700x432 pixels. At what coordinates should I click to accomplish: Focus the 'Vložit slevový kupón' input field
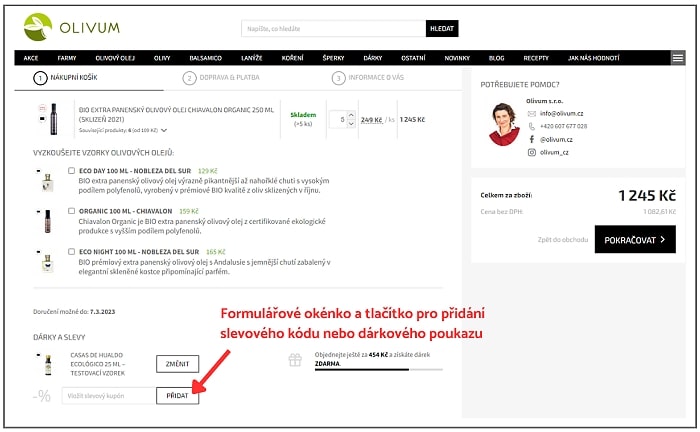tap(109, 395)
